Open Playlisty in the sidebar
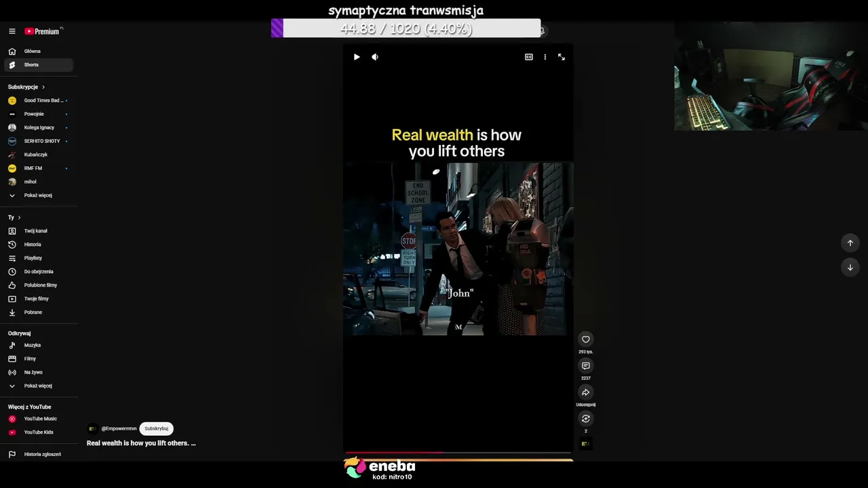This screenshot has width=868, height=488. pos(39,258)
